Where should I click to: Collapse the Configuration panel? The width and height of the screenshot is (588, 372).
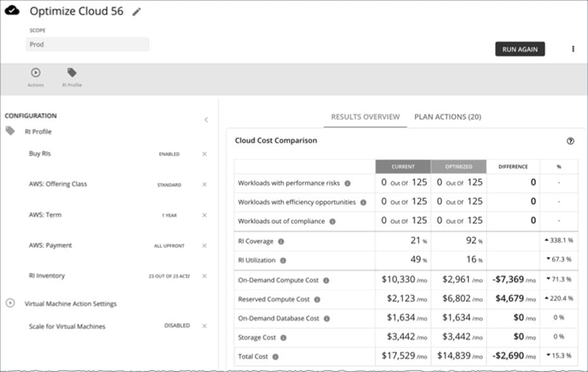tap(206, 119)
